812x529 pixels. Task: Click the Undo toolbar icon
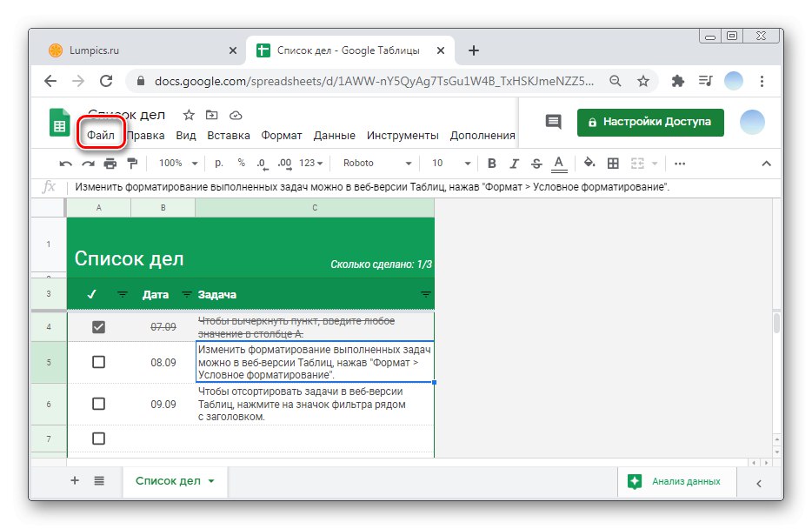point(66,164)
